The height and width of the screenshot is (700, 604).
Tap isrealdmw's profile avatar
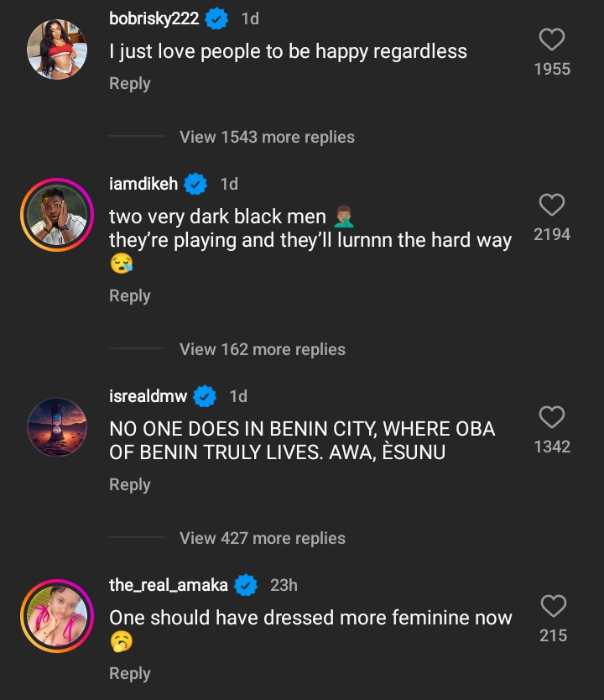pos(58,426)
